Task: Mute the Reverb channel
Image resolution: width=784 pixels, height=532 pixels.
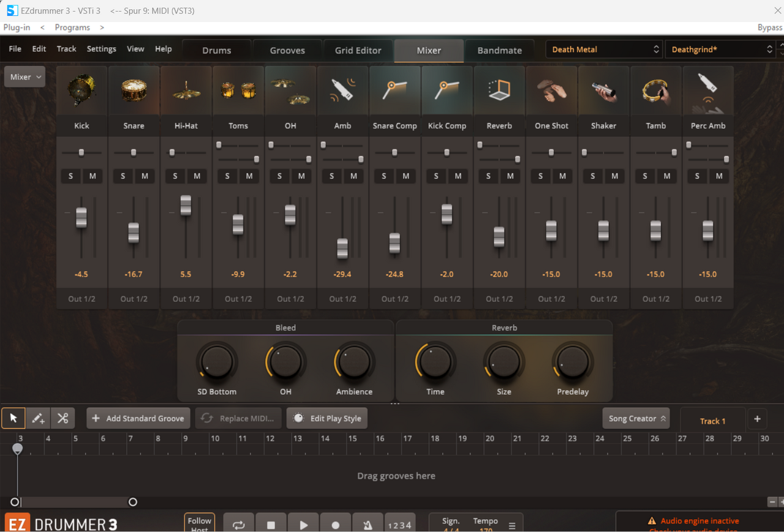Action: click(510, 176)
